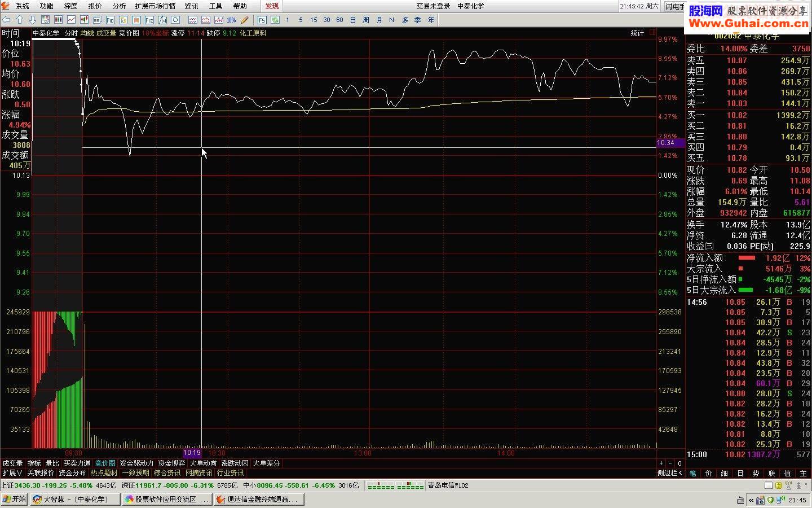Collapse the 侧边栏 sidebar
Image resolution: width=812 pixels, height=508 pixels.
tap(670, 473)
